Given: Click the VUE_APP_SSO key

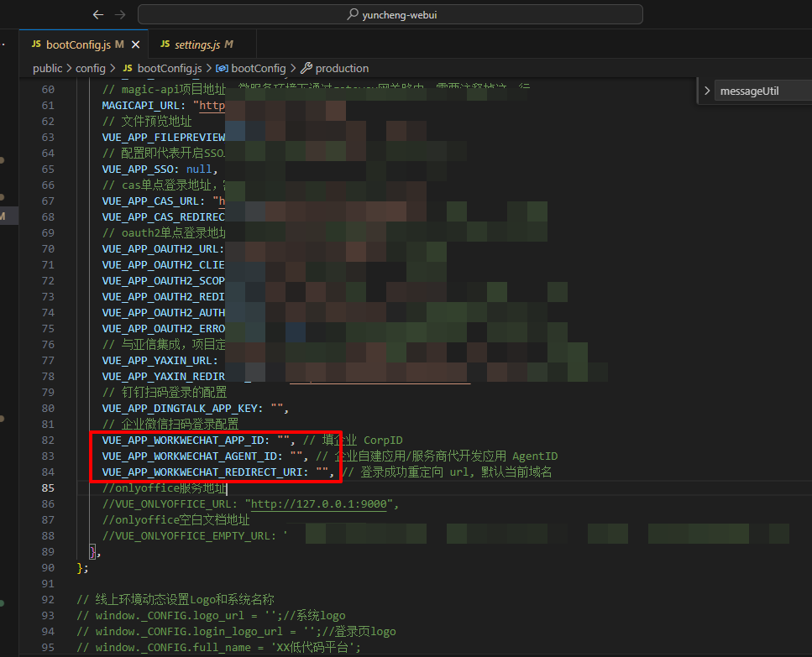Looking at the screenshot, I should [x=138, y=169].
